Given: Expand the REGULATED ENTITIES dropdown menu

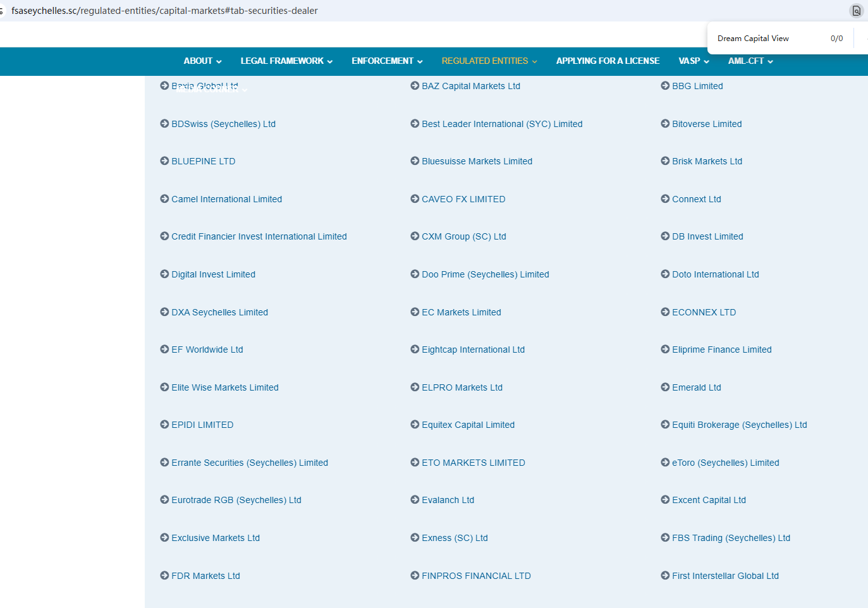Looking at the screenshot, I should (x=489, y=61).
